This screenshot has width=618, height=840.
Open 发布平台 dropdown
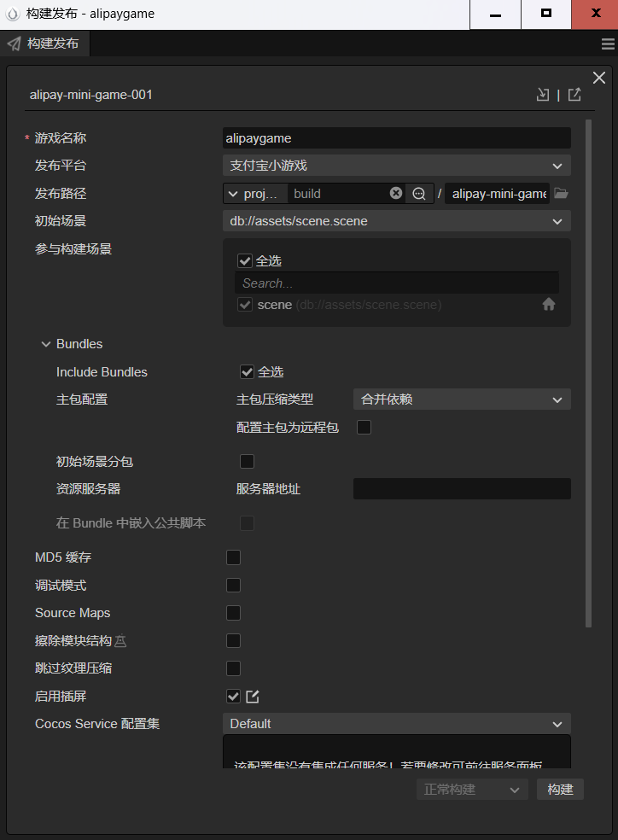pos(396,166)
